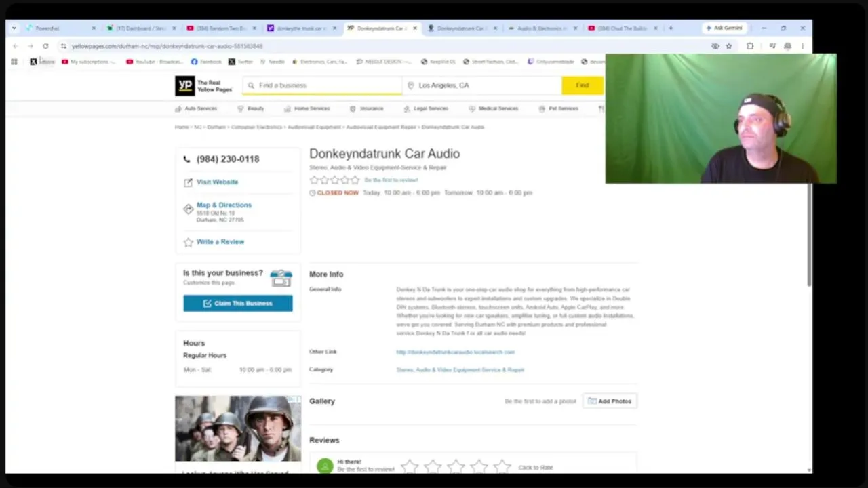Open the Map & Directions link
Image resolution: width=868 pixels, height=488 pixels.
224,205
